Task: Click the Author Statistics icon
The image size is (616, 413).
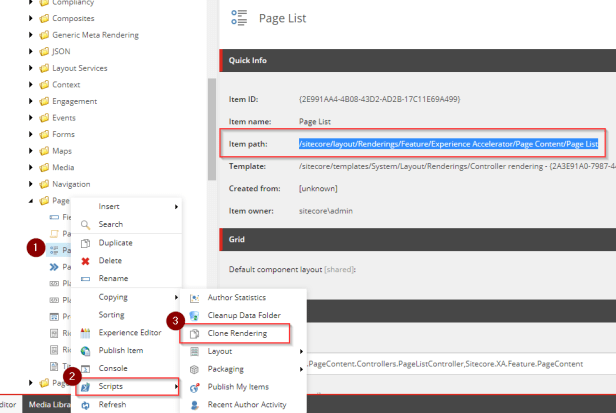Action: 194,297
